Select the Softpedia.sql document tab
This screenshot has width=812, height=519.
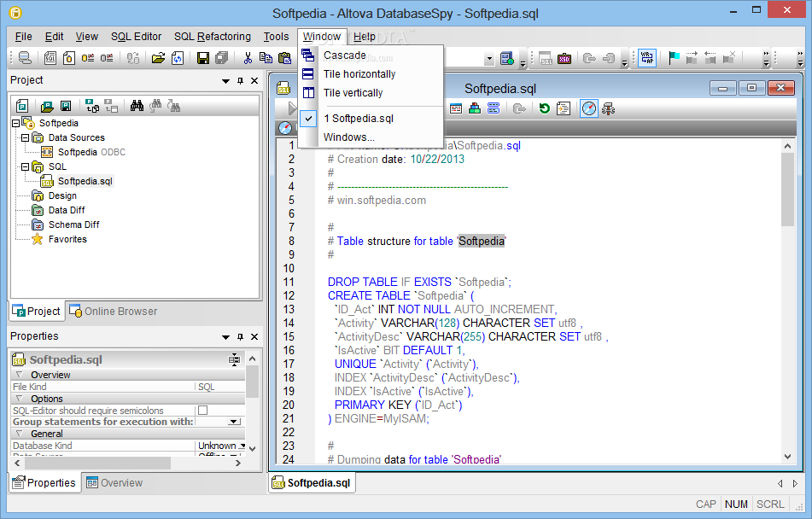coord(312,483)
